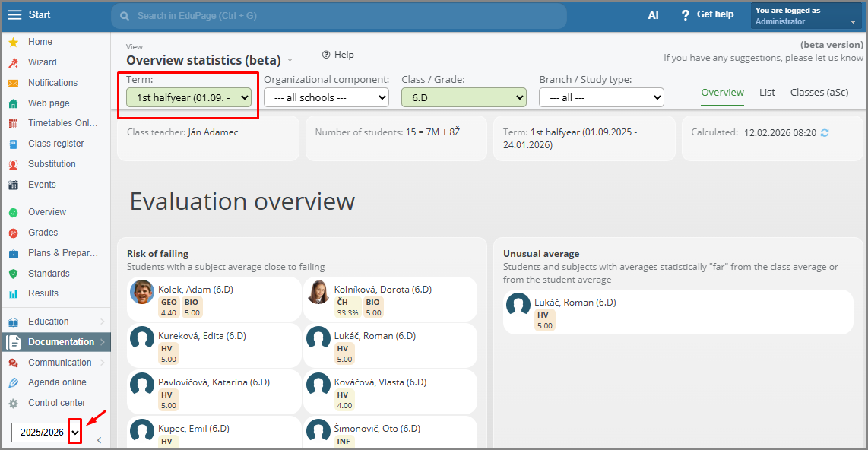Switch to the Classes (aSc) tab
The width and height of the screenshot is (868, 450).
coord(819,92)
